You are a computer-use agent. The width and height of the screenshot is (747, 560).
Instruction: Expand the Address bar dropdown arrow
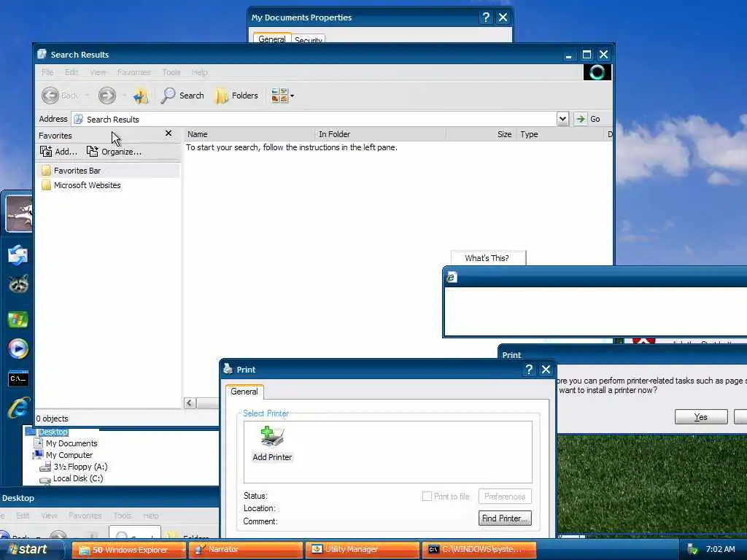coord(562,119)
